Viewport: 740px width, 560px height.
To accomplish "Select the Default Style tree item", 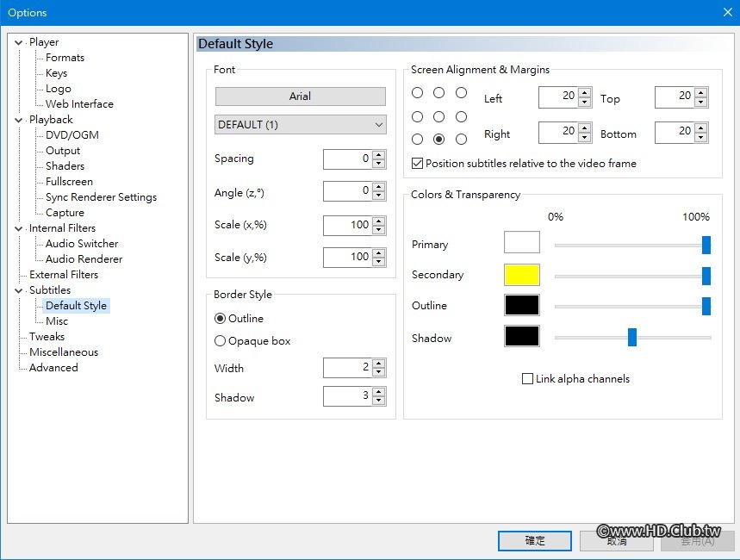I will 76,306.
